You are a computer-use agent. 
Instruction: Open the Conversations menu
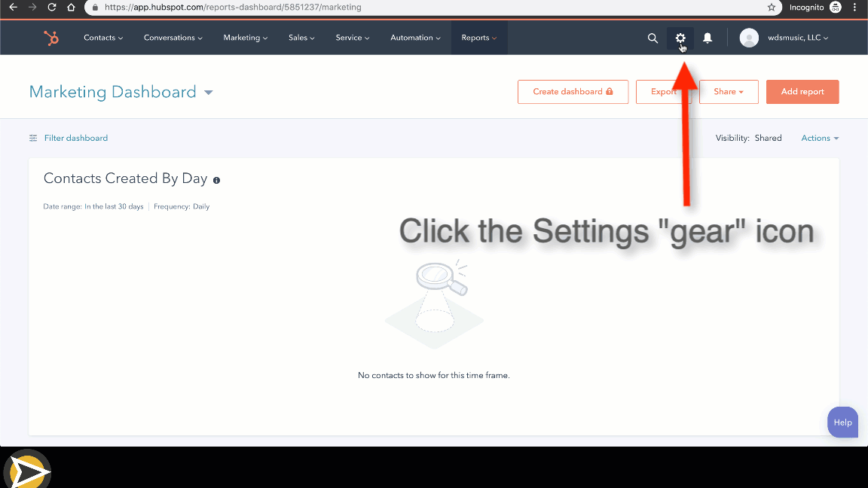[173, 38]
